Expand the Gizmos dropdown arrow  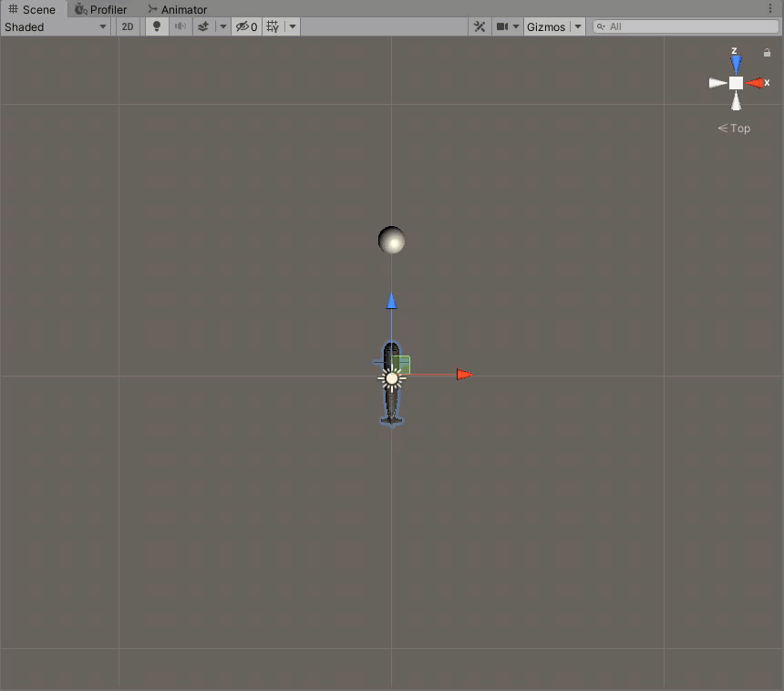(578, 26)
